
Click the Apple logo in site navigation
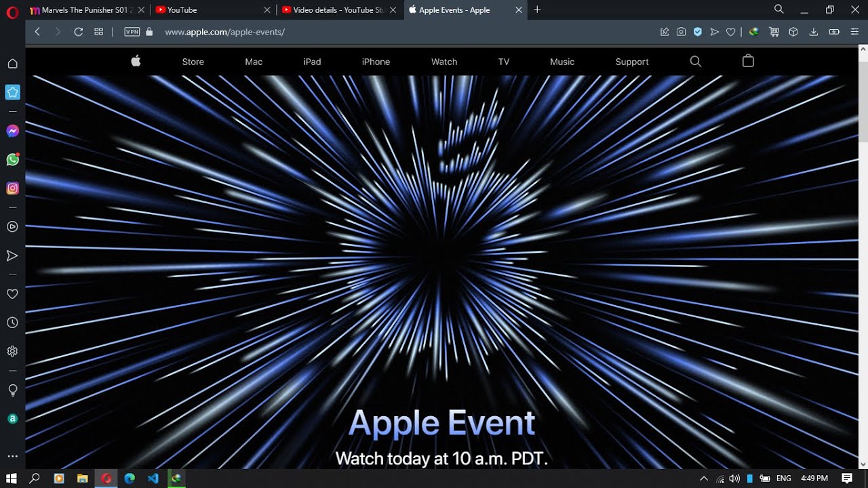136,61
